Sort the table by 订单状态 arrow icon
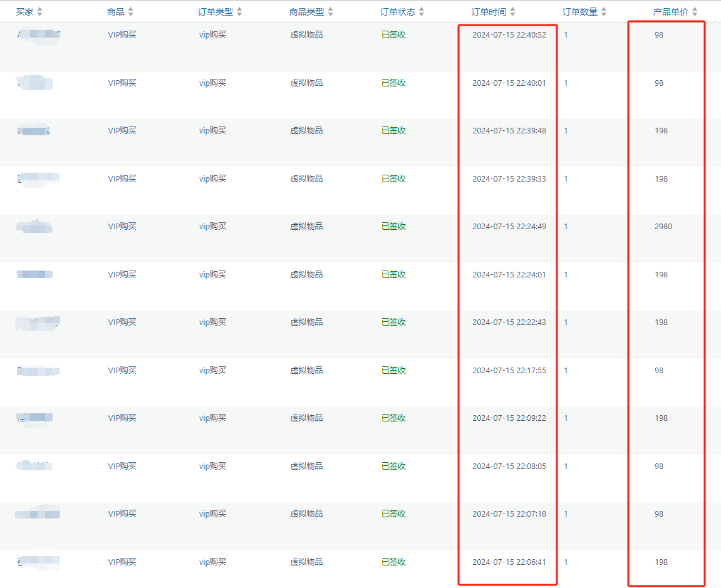This screenshot has width=721, height=588. pos(422,12)
